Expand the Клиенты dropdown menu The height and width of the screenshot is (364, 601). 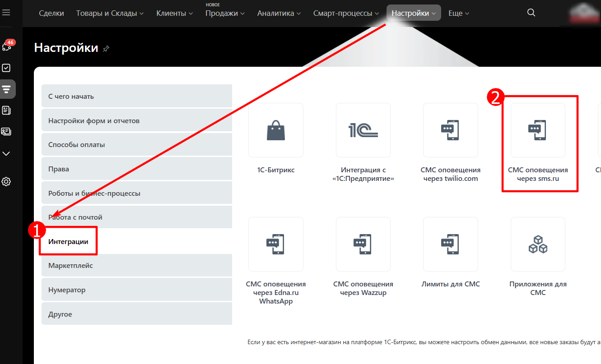tap(174, 13)
